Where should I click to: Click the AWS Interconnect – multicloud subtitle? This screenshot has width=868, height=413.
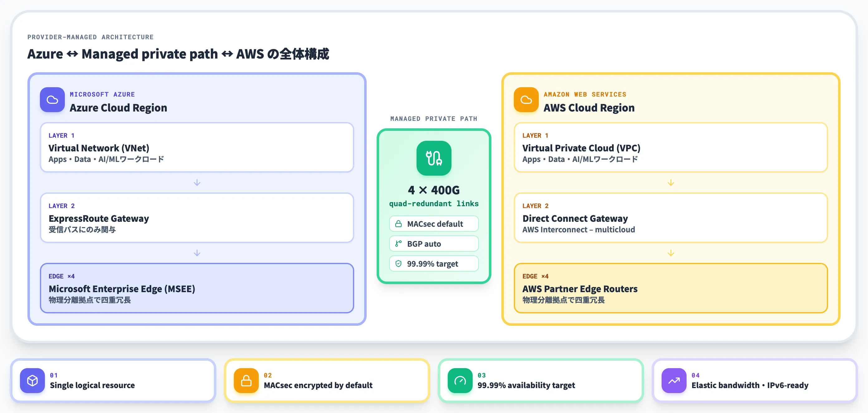[x=579, y=230]
